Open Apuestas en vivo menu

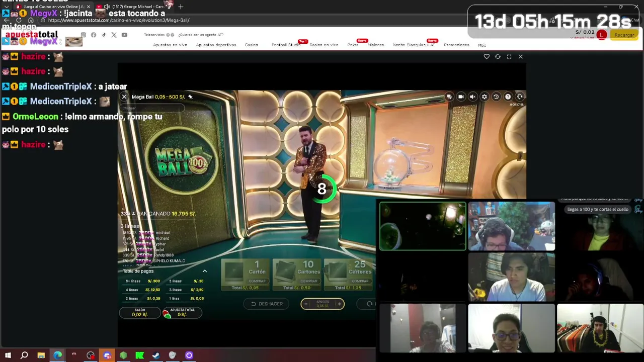(x=170, y=45)
